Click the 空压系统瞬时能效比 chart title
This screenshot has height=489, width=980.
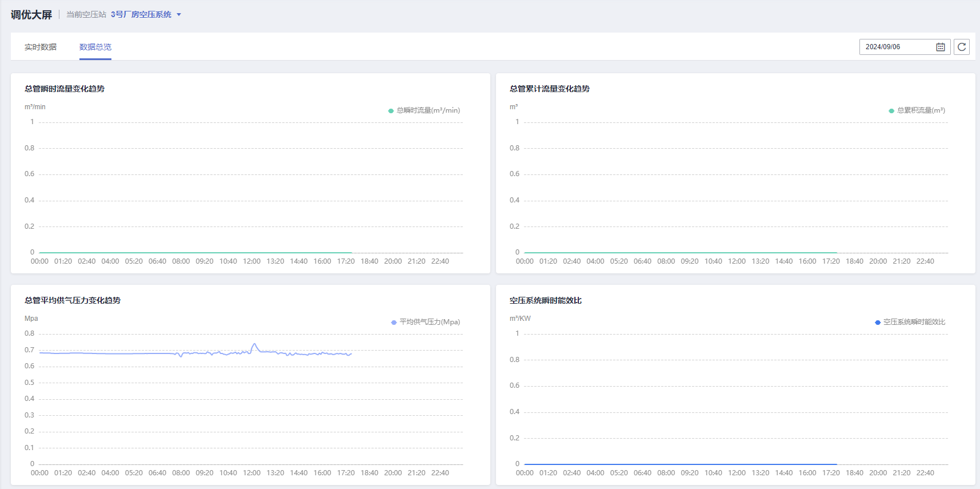546,300
